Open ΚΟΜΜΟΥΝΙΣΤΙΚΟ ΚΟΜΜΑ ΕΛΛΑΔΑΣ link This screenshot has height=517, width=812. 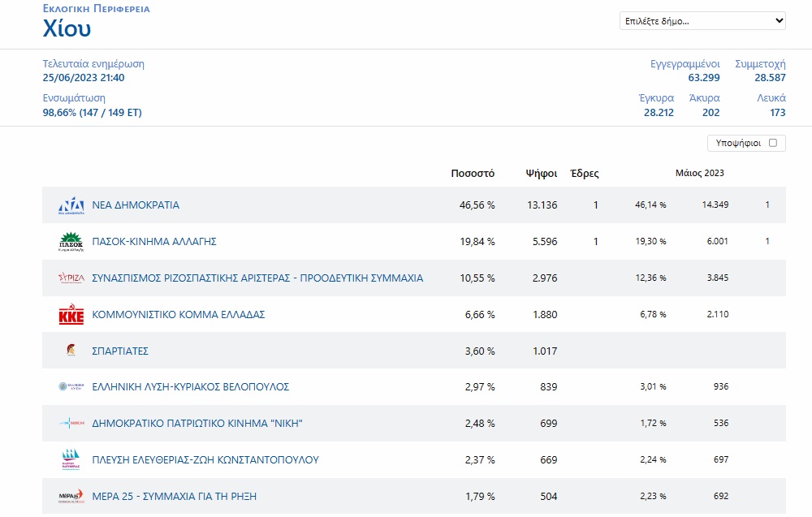point(178,315)
